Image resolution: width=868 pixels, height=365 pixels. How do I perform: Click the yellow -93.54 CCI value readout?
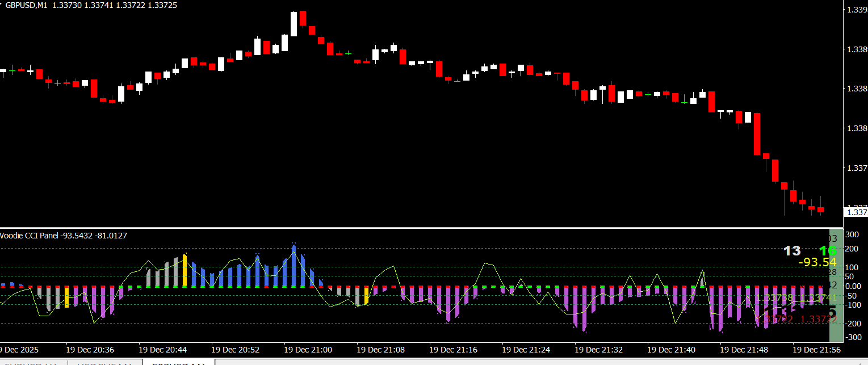pos(817,262)
